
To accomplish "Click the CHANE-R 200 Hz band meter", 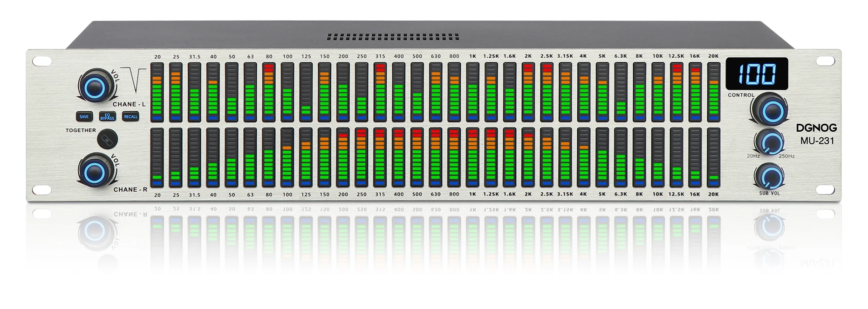I will pos(343,158).
